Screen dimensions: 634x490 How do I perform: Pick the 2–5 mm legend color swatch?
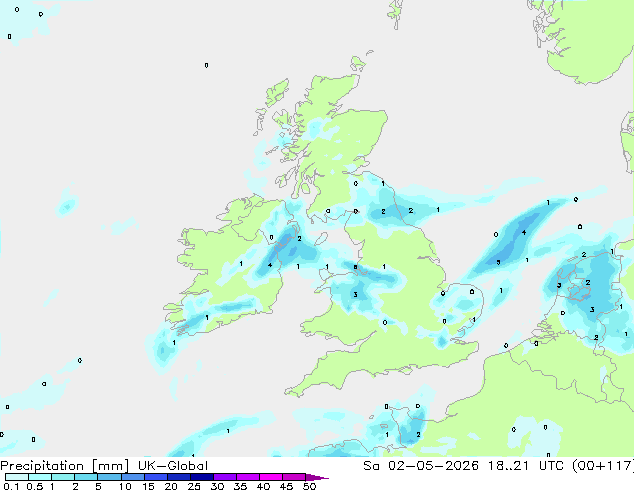(86, 477)
